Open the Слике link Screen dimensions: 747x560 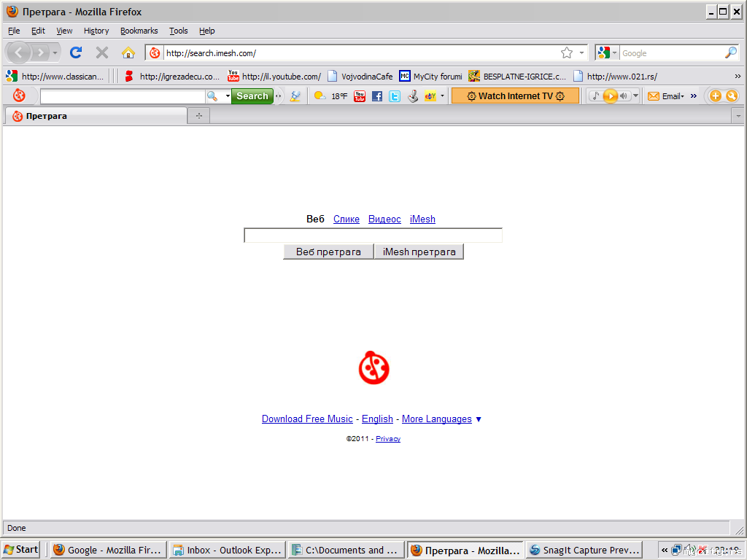point(347,219)
